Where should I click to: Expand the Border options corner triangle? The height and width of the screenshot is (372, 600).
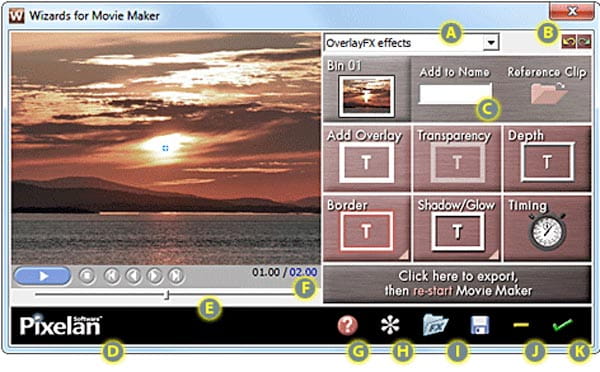click(404, 255)
